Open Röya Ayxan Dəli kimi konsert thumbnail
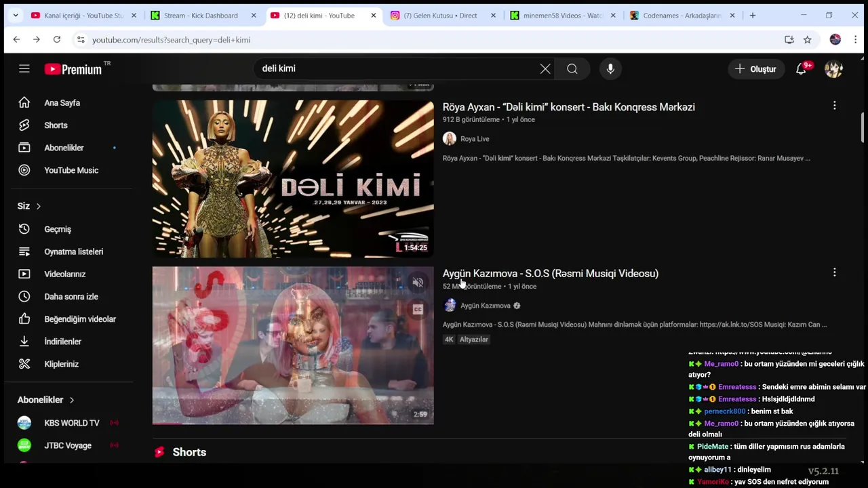Viewport: 868px width, 488px height. (x=293, y=179)
